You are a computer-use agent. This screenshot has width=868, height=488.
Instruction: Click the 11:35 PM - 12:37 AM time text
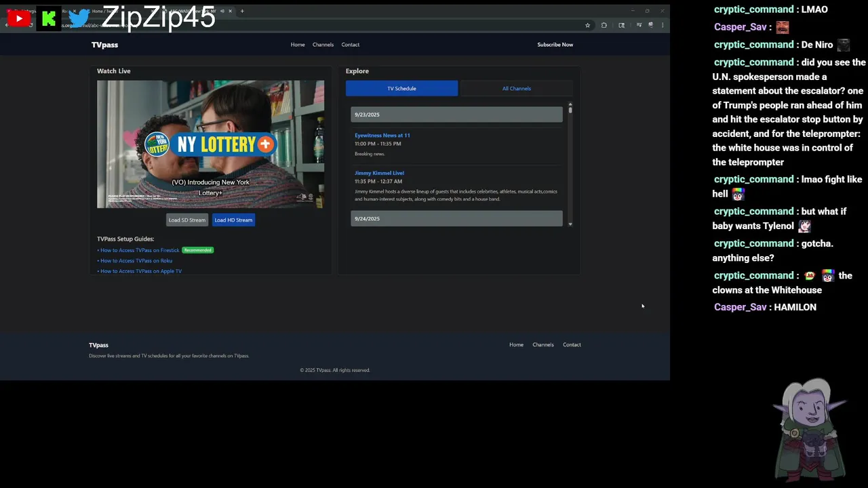point(378,181)
